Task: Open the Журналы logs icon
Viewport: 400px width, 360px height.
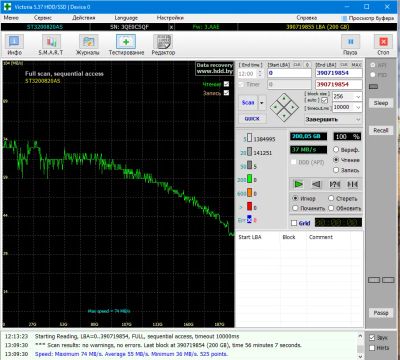Action: pos(88,45)
